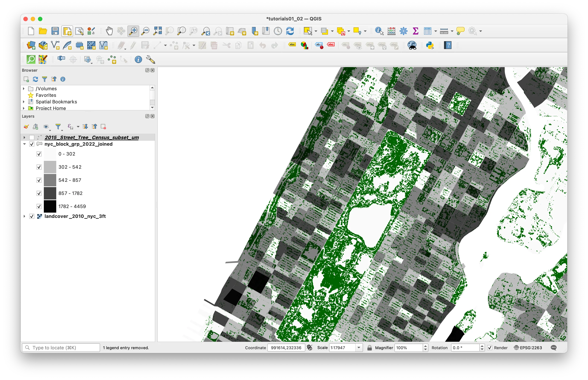Hide the landcover_2010_nyc_3ft layer
The height and width of the screenshot is (380, 588).
click(32, 216)
